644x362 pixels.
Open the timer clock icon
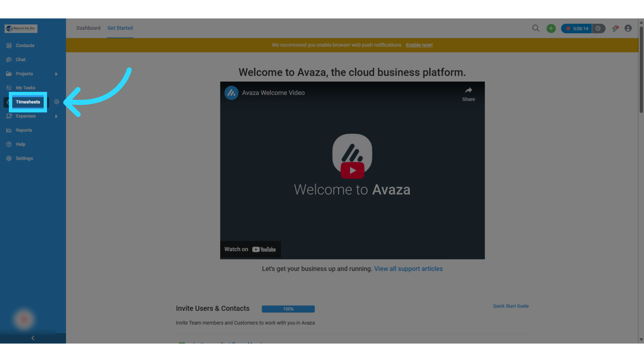click(598, 28)
